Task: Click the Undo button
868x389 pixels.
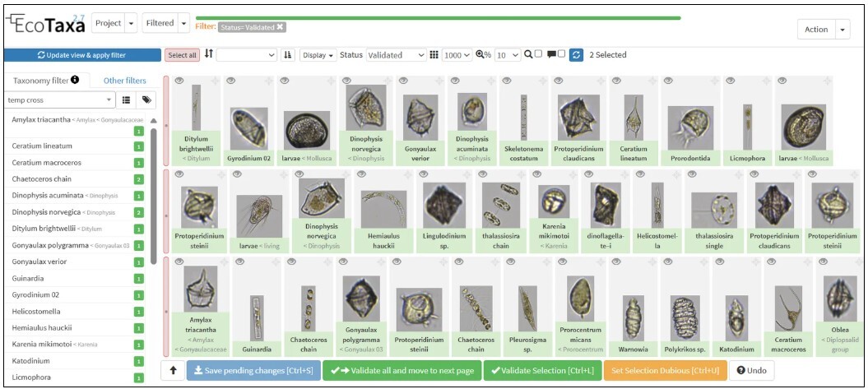Action: tap(752, 371)
